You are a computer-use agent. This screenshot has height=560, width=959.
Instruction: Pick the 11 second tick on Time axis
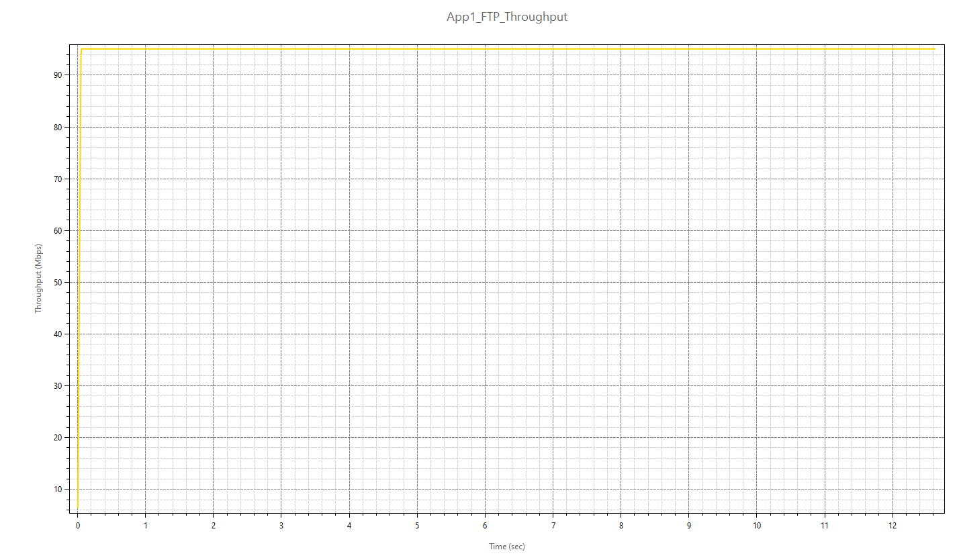(x=824, y=524)
